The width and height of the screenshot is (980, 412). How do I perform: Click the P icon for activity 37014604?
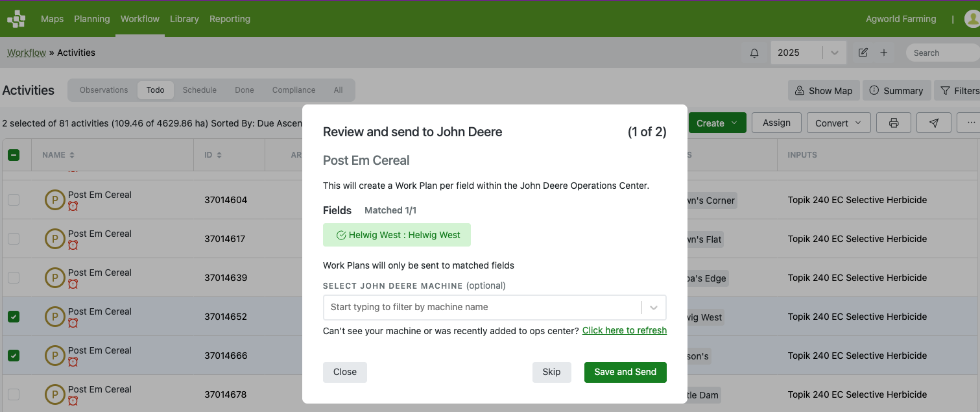54,200
